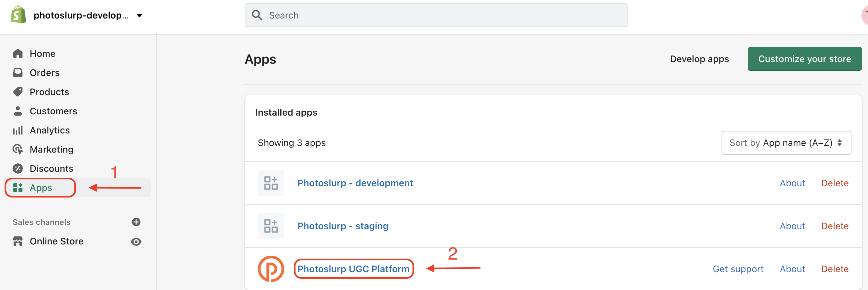Click Customize your store button

[804, 59]
